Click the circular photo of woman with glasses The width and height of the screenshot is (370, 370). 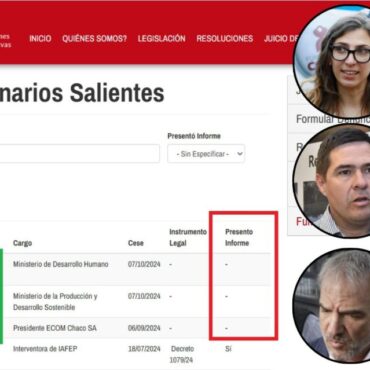(333, 62)
